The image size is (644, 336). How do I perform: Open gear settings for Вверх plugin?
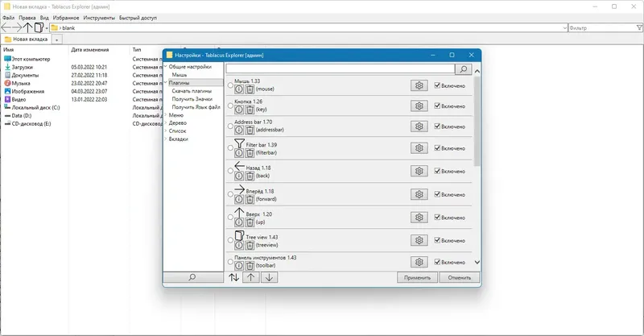(419, 217)
